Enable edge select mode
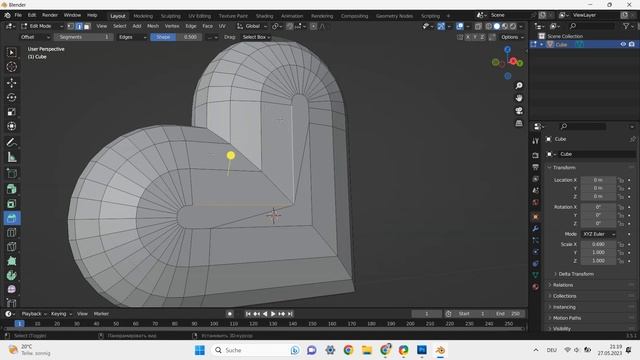Screen dimensions: 640x360 point(79,26)
